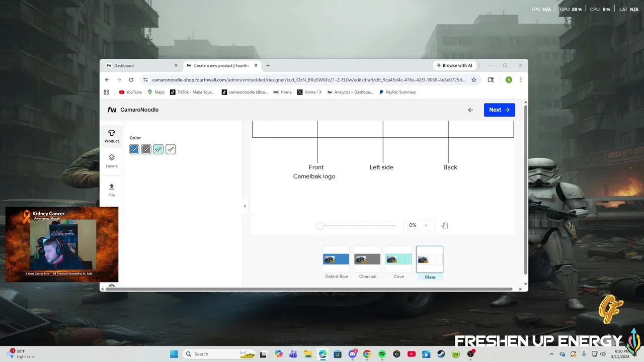Image resolution: width=644 pixels, height=362 pixels.
Task: Open Maps bookmark
Action: (x=156, y=92)
